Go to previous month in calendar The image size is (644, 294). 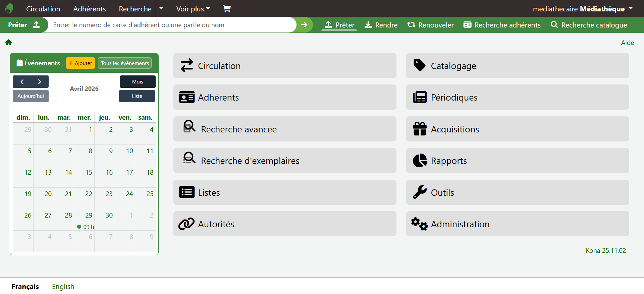(x=22, y=82)
